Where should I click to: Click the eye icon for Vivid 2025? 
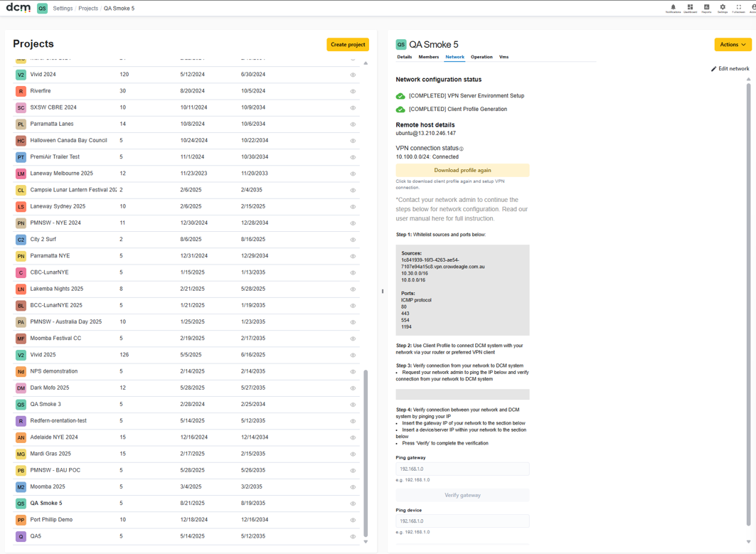(x=353, y=355)
